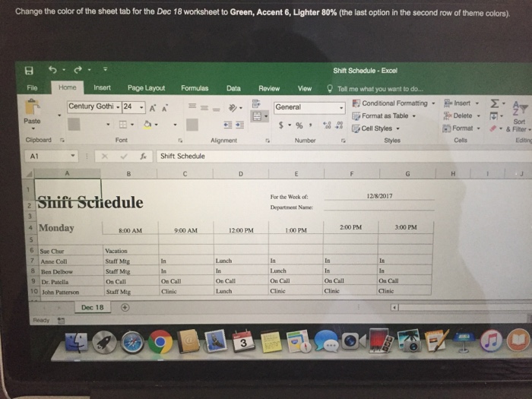Click Decrease Decimal
Viewport: 532px width, 399px height.
339,125
